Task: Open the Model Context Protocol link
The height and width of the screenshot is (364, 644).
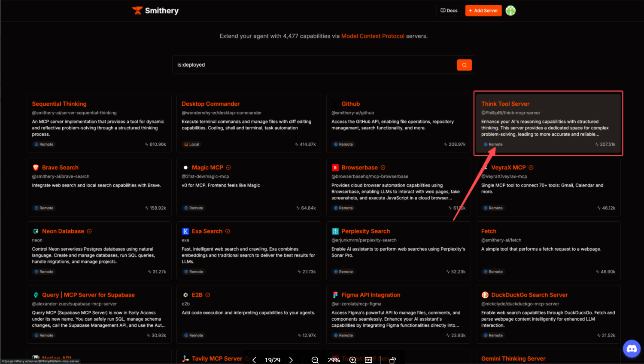Action: click(x=373, y=36)
